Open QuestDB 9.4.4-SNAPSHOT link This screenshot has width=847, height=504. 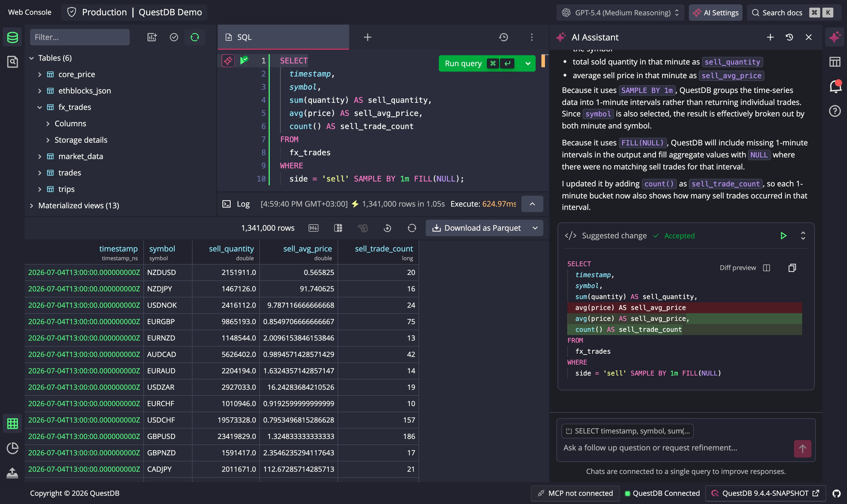coord(765,493)
